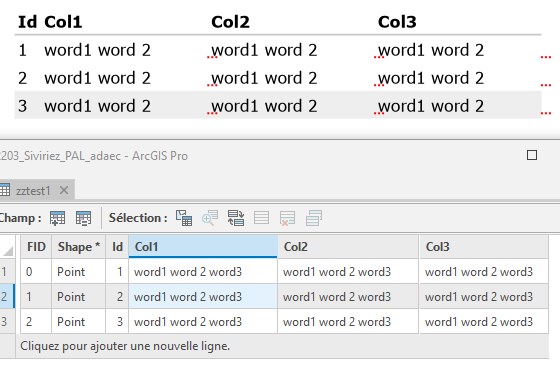Click Col3 cell of the FID 1 row
This screenshot has width=560, height=370.
pos(484,296)
